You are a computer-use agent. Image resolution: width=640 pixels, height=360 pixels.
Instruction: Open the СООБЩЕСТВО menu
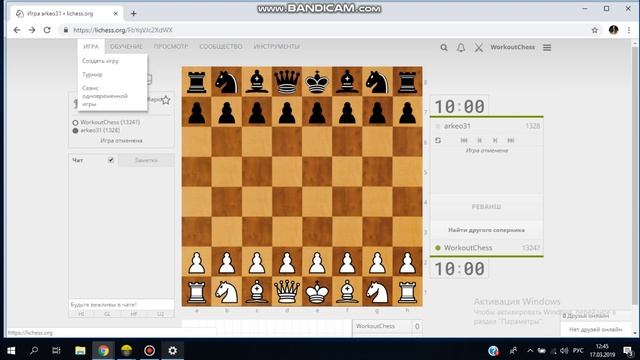221,47
